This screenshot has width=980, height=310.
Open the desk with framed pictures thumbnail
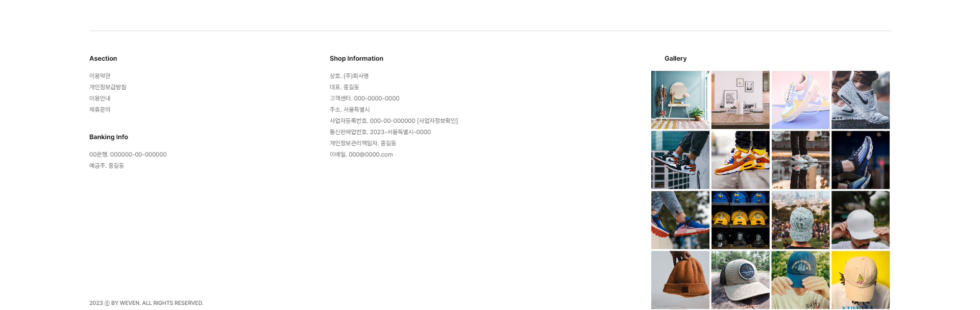tap(741, 100)
